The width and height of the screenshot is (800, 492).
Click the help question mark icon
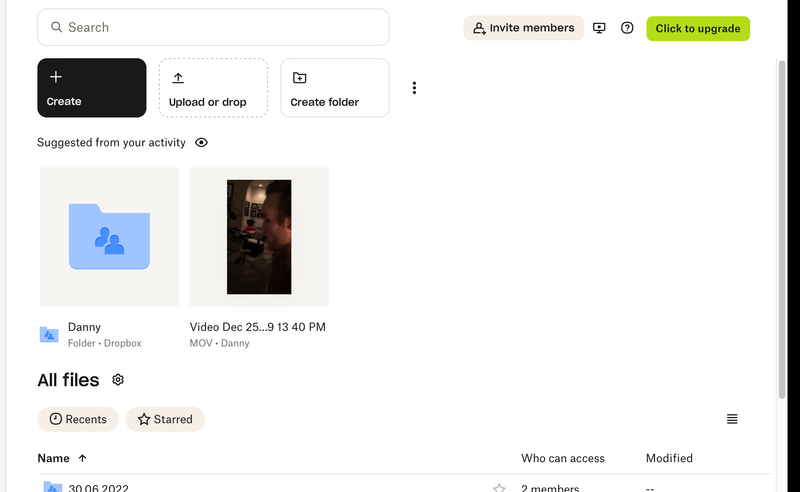[x=627, y=28]
